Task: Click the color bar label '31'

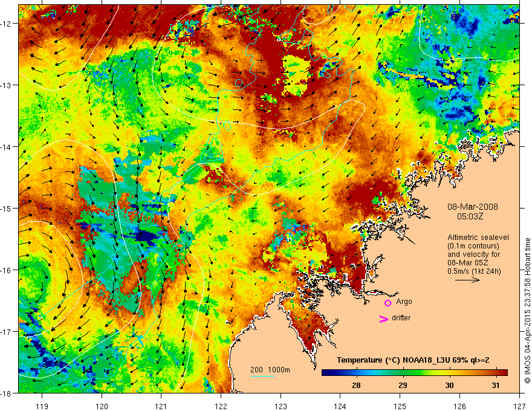Action: point(496,385)
